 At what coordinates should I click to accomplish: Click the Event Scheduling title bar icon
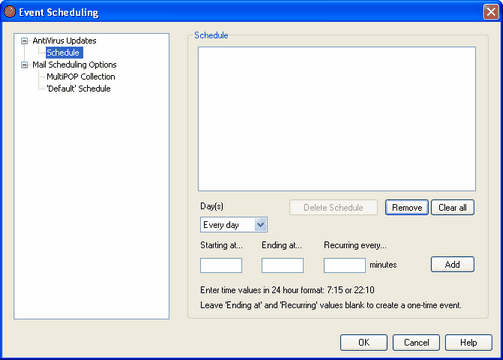(10, 12)
